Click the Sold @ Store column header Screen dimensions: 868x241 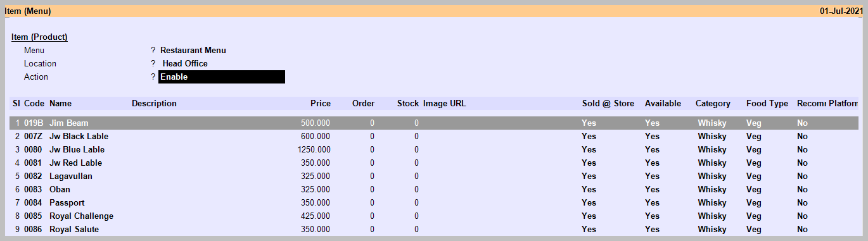coord(608,104)
